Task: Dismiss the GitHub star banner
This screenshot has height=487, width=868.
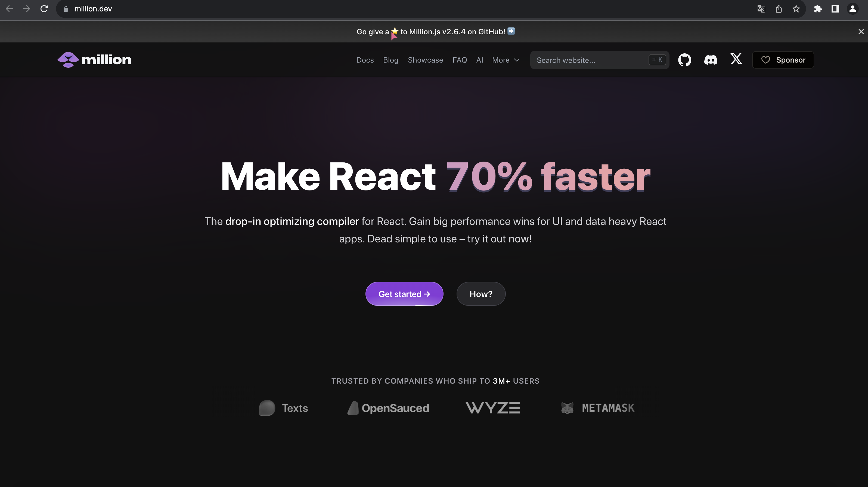Action: tap(861, 31)
